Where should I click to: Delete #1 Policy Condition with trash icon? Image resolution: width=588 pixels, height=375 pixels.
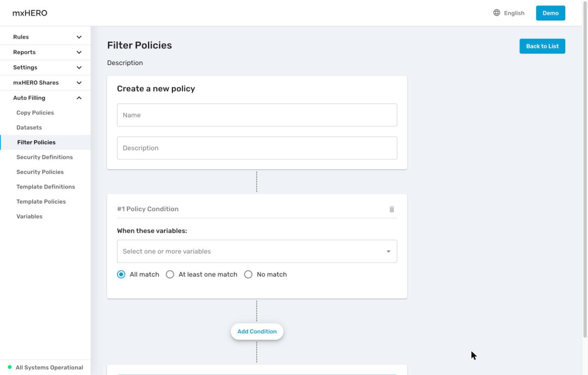[392, 209]
